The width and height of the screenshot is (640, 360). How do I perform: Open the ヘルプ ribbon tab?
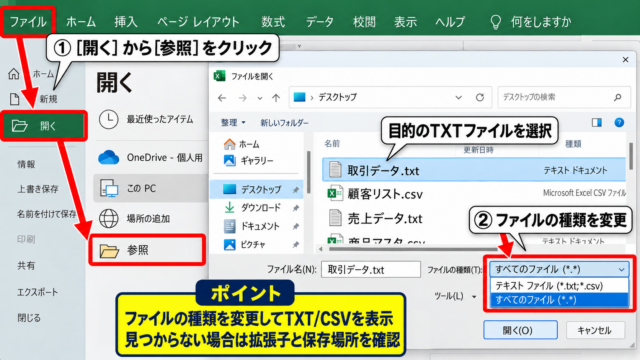[450, 22]
